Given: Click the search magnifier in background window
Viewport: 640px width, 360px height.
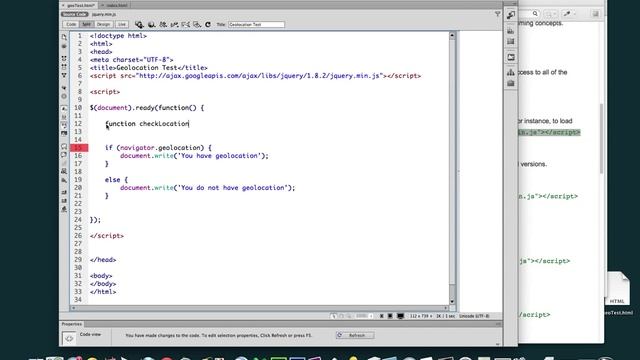Looking at the screenshot, I should pyautogui.click(x=535, y=14).
